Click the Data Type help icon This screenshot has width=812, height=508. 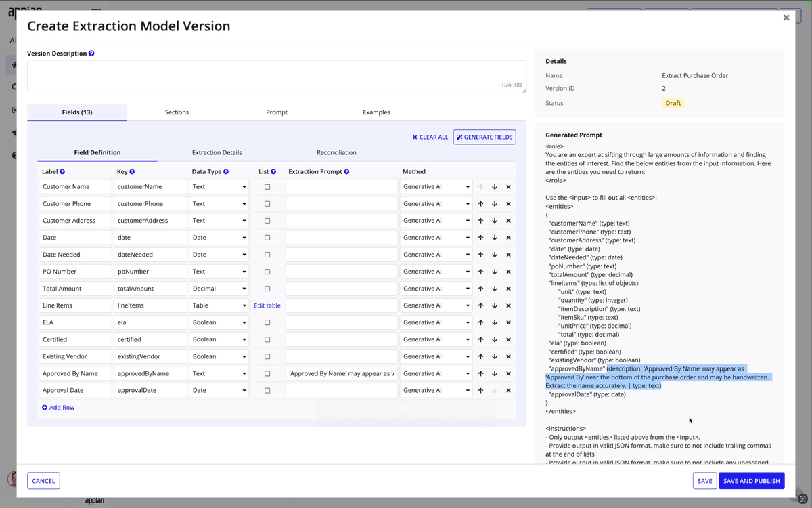point(226,172)
